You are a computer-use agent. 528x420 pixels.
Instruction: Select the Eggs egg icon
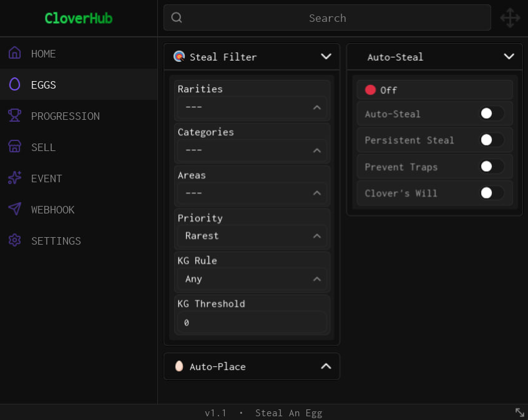coord(14,84)
